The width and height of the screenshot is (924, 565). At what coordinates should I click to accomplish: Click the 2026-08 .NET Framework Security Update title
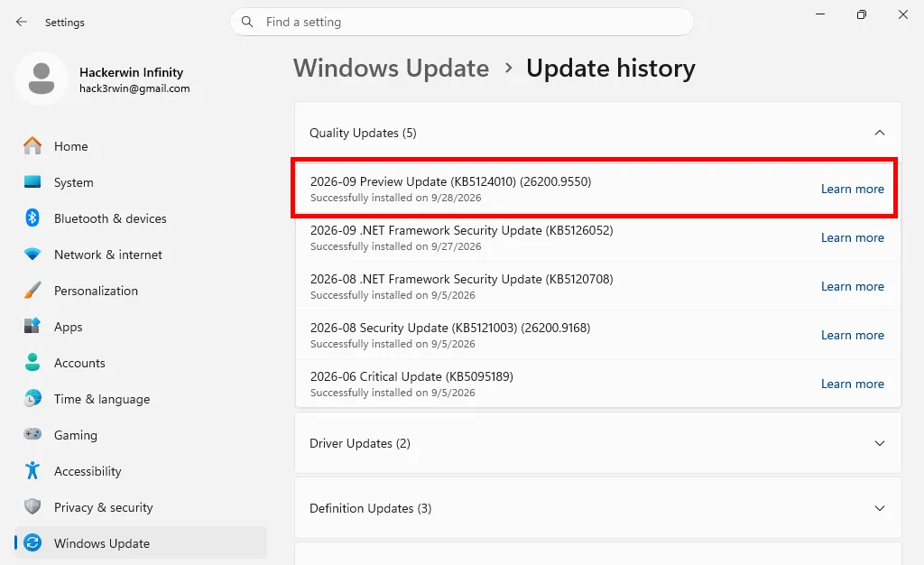461,279
